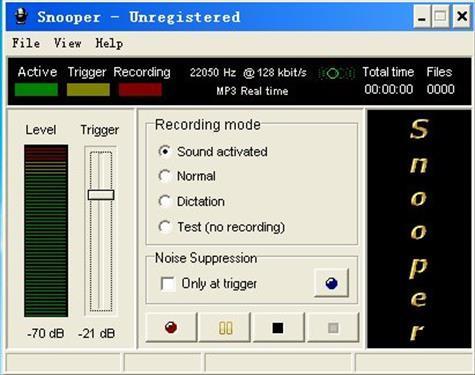The width and height of the screenshot is (475, 375).
Task: Click the Trigger level slider handle
Action: click(101, 195)
